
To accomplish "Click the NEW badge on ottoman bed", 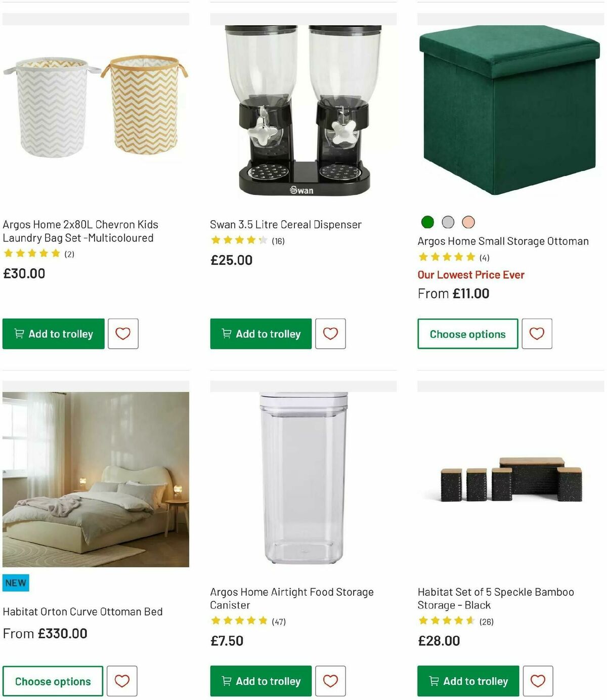I will tap(16, 582).
